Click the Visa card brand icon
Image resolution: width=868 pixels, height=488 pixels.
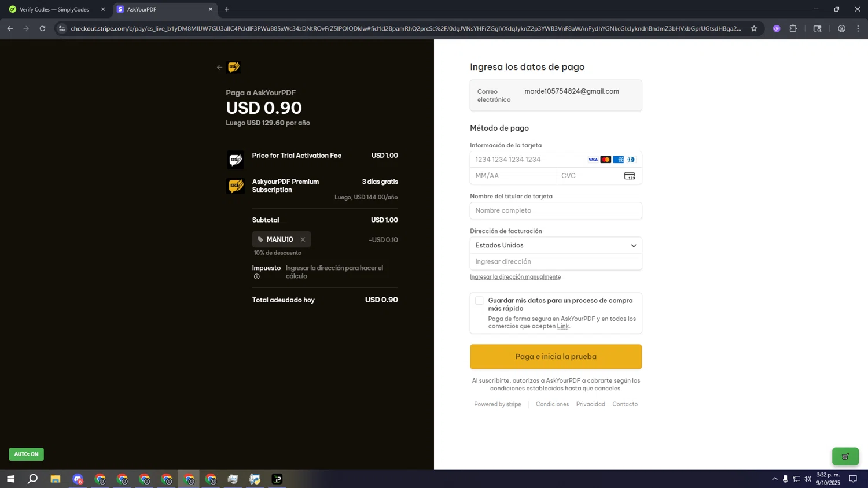tap(593, 160)
